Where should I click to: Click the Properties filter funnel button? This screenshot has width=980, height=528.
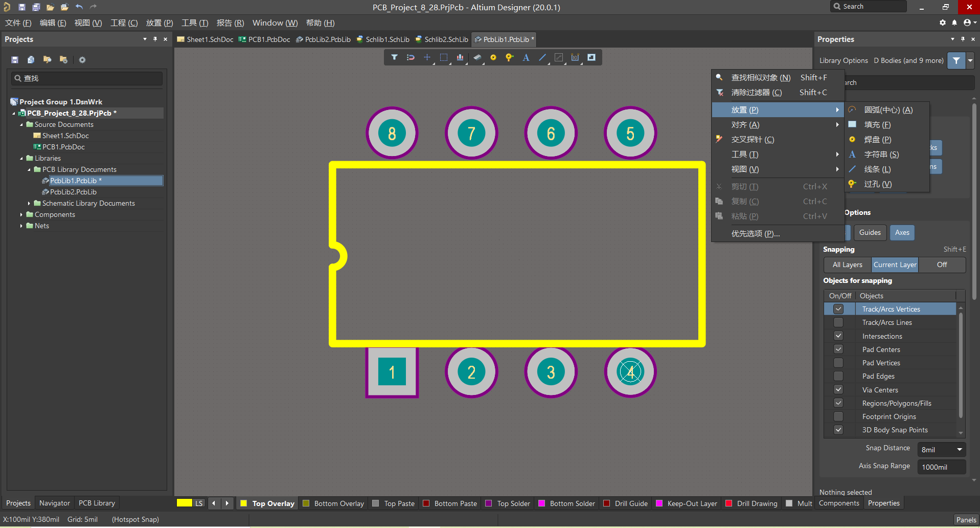(x=956, y=60)
